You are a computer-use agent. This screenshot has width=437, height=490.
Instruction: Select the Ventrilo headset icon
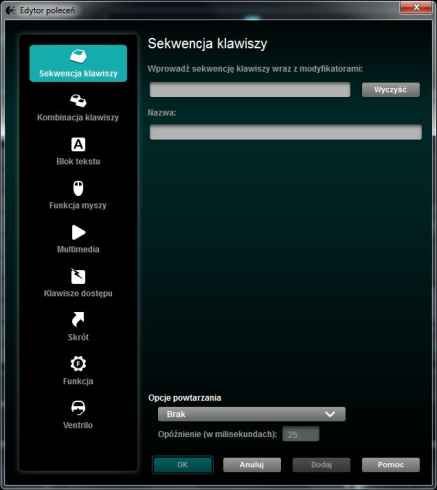point(78,407)
